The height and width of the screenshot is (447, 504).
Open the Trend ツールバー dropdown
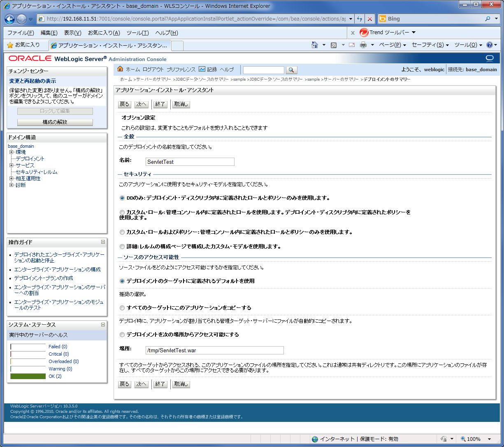click(x=414, y=33)
